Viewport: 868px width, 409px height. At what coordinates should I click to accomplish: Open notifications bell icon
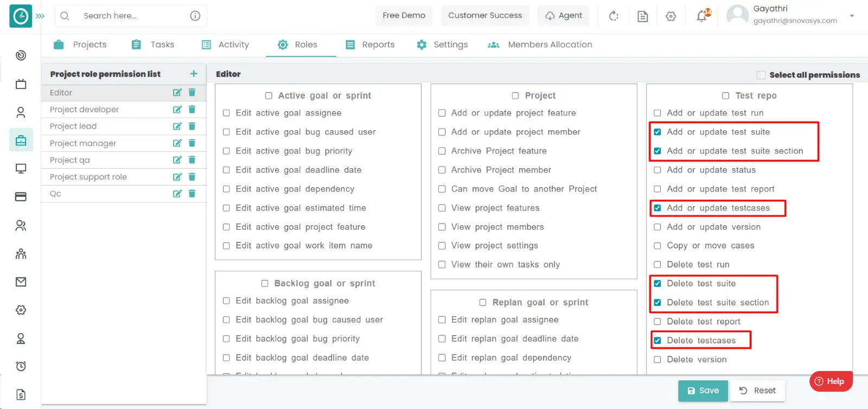[x=702, y=16]
